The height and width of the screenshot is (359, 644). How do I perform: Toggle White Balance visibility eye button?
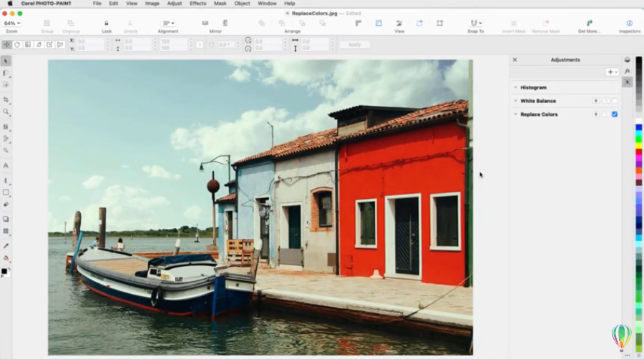click(x=595, y=101)
